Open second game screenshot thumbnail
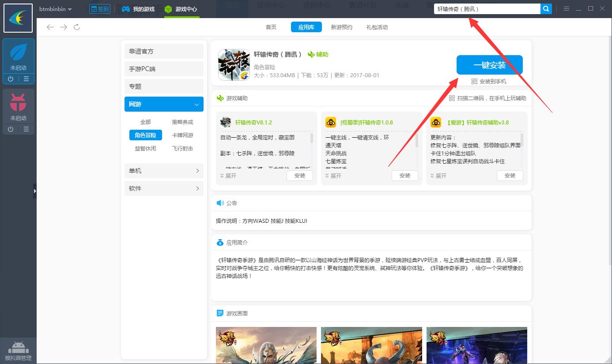Image resolution: width=612 pixels, height=364 pixels. coord(371,345)
